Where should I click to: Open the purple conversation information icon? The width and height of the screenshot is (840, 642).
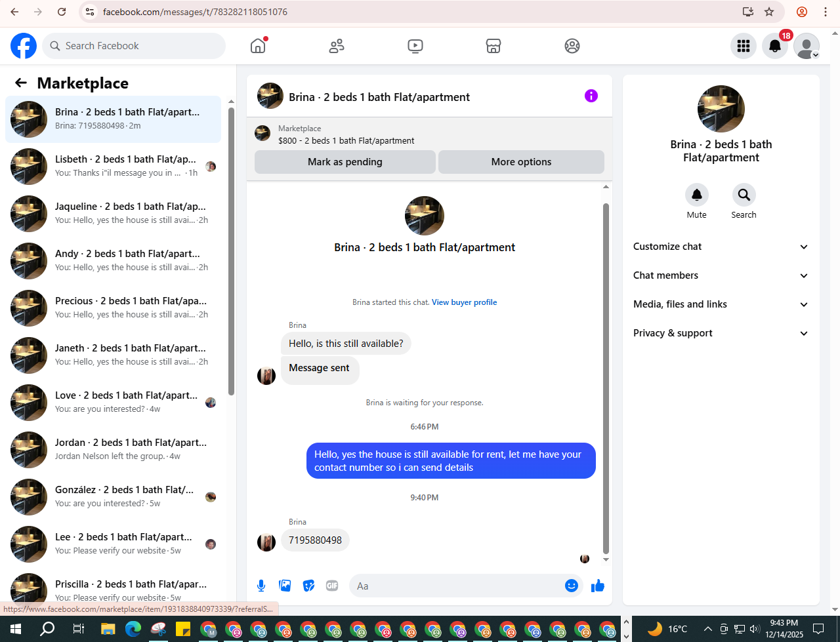tap(591, 96)
